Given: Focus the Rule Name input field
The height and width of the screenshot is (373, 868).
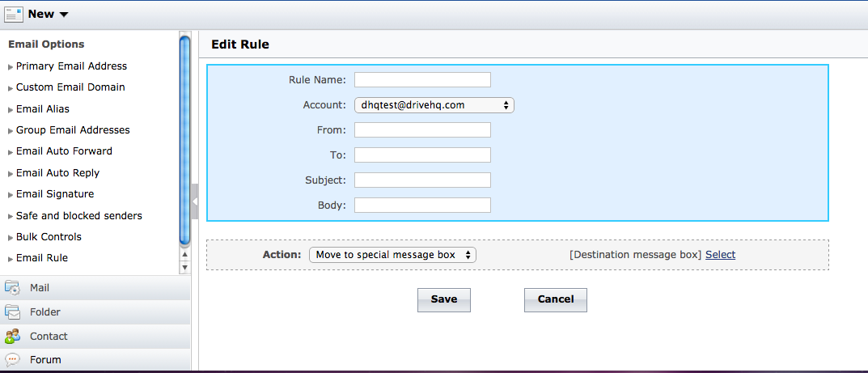Looking at the screenshot, I should [x=422, y=79].
